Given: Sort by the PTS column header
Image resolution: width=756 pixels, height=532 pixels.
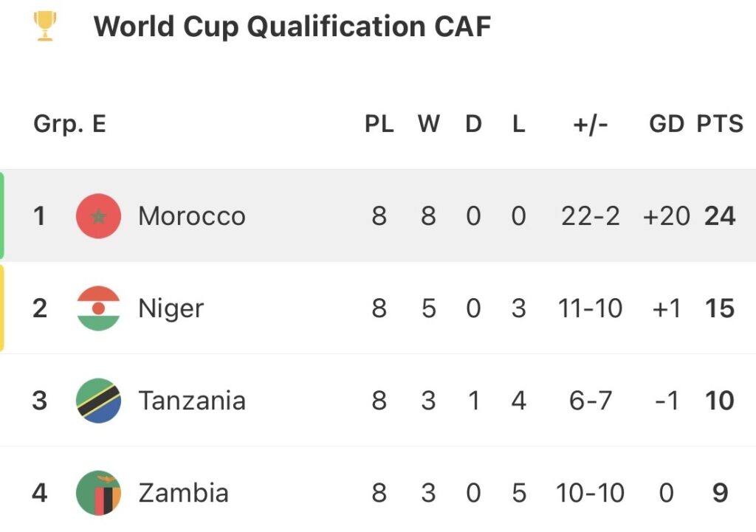Looking at the screenshot, I should point(720,124).
